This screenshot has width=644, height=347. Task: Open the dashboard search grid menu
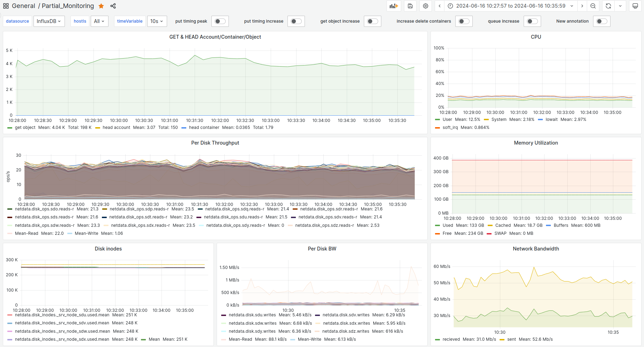(x=6, y=6)
